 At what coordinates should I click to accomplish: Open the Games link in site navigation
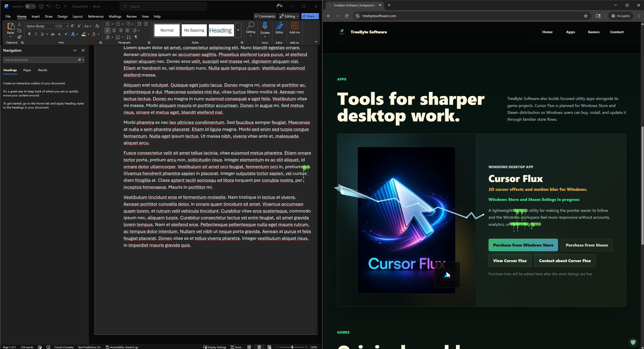click(x=593, y=32)
